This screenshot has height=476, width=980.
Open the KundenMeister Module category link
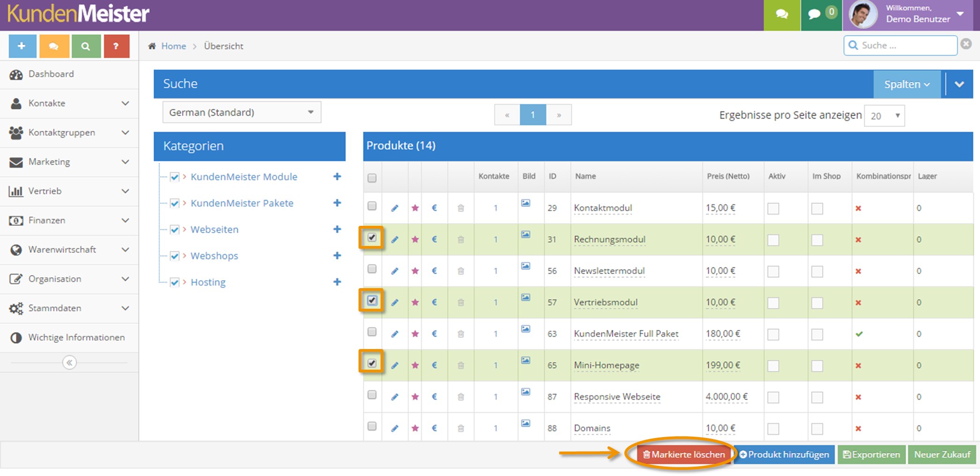coord(244,177)
